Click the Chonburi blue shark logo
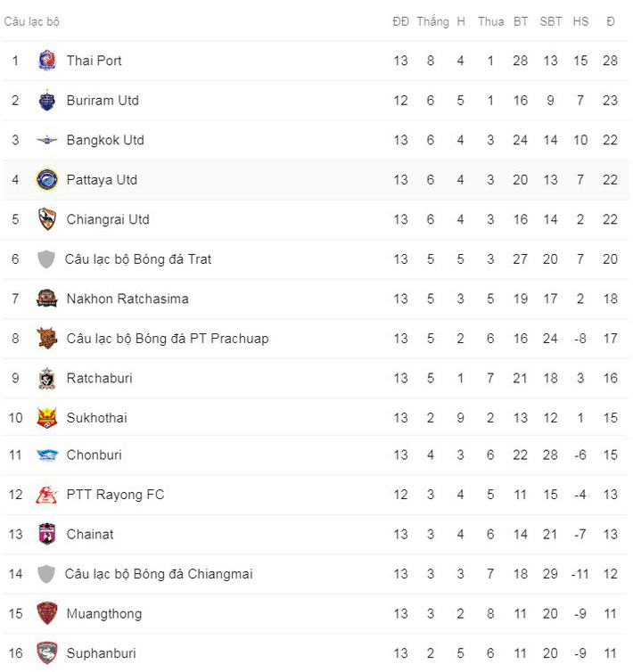633x672 pixels. (x=47, y=455)
